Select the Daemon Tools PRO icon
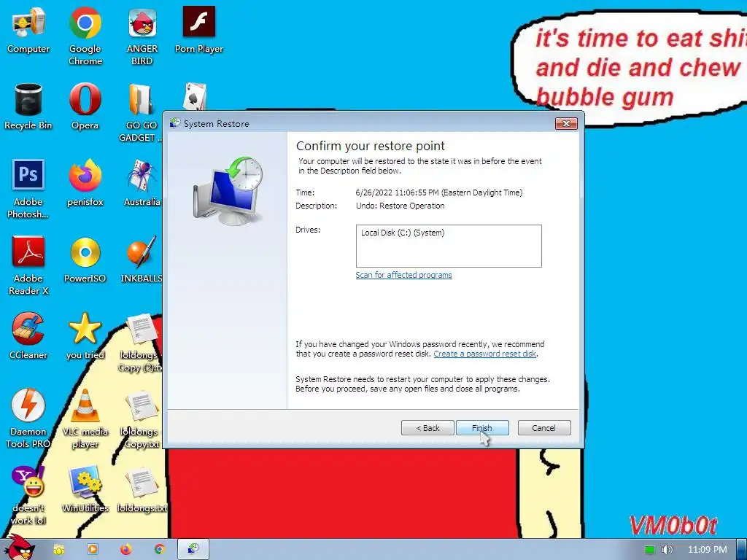 [28, 419]
